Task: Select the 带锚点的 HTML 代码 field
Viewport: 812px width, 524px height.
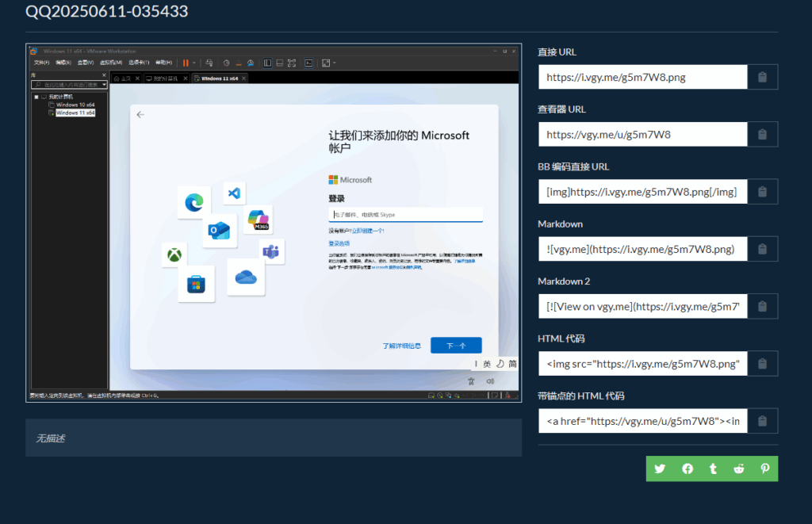Action: (x=642, y=421)
